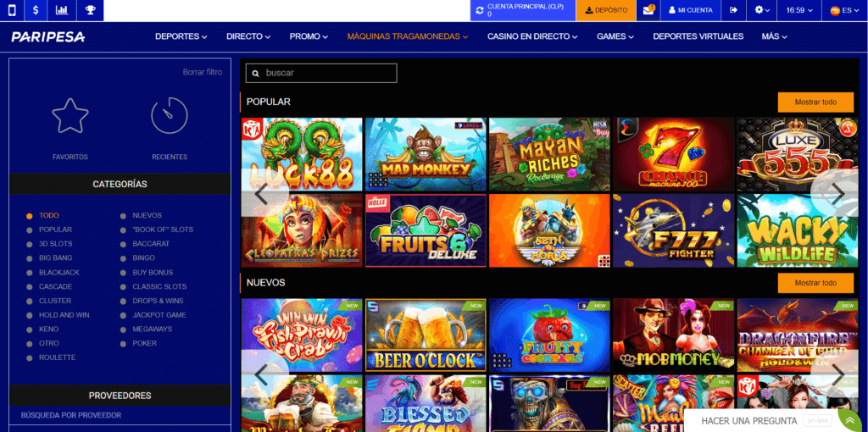Open HACER UNA PREGUNTA chat
This screenshot has height=432, width=868.
tap(748, 421)
